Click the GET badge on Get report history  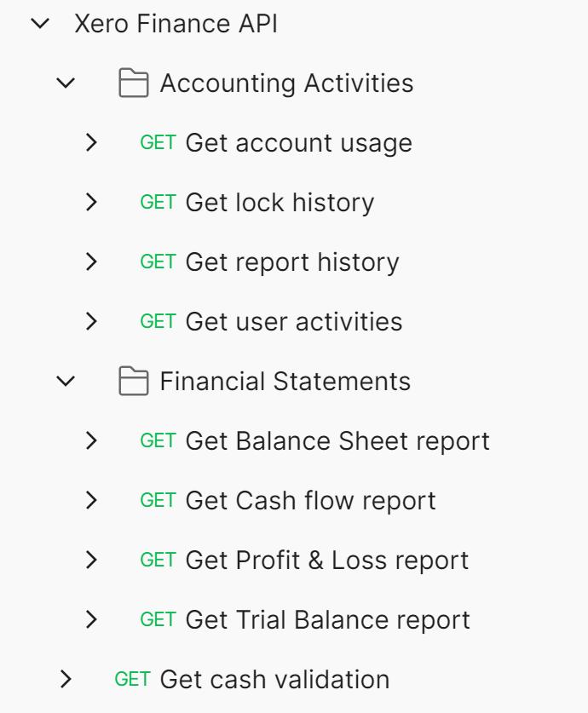[158, 262]
